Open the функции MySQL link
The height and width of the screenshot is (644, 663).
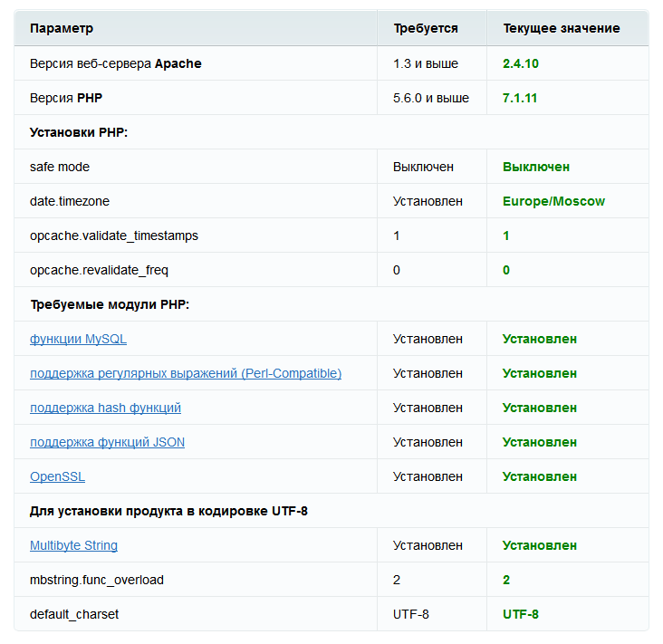coord(78,339)
